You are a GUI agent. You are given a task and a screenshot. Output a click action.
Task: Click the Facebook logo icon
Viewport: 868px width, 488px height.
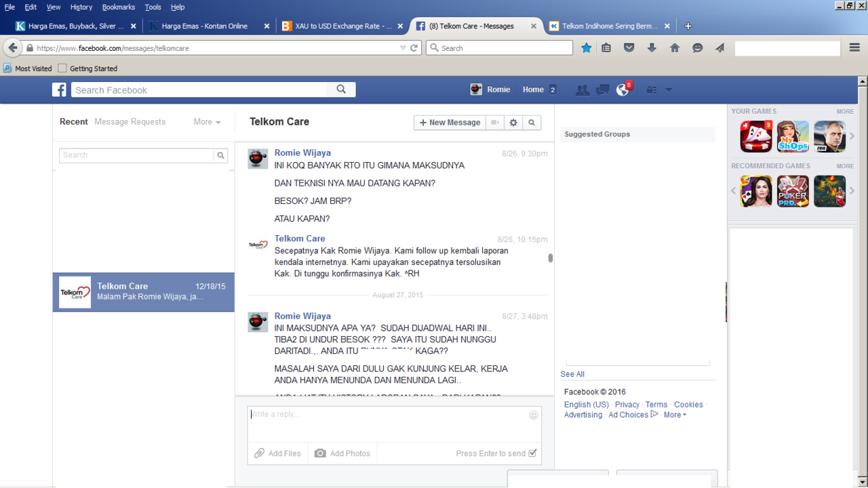tap(60, 89)
